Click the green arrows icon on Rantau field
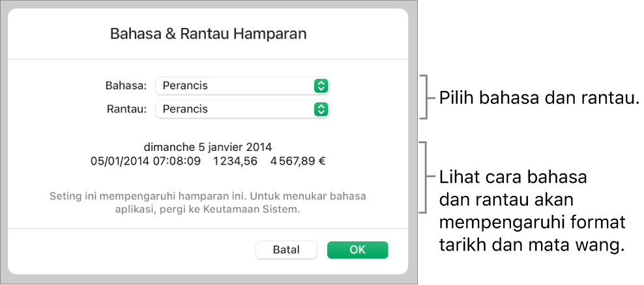Screen dimensions: 644x285 [320, 109]
